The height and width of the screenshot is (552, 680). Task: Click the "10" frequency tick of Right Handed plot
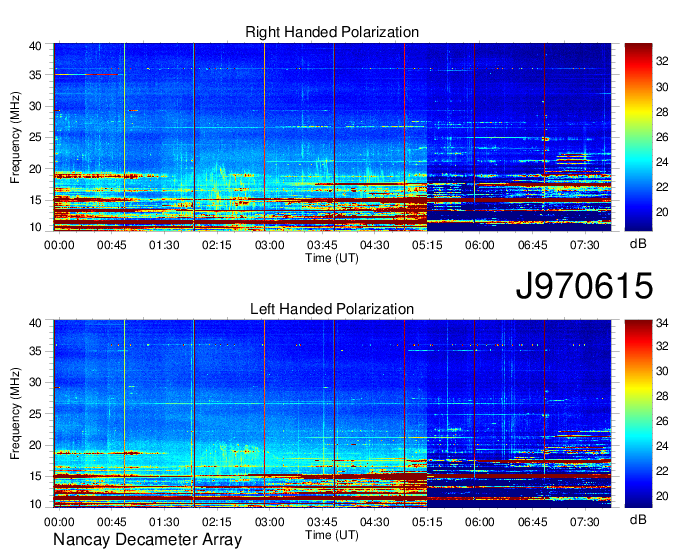pos(36,227)
